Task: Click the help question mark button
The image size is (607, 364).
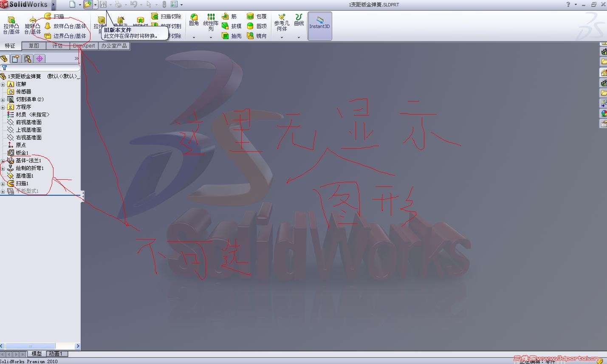Action: (x=568, y=4)
